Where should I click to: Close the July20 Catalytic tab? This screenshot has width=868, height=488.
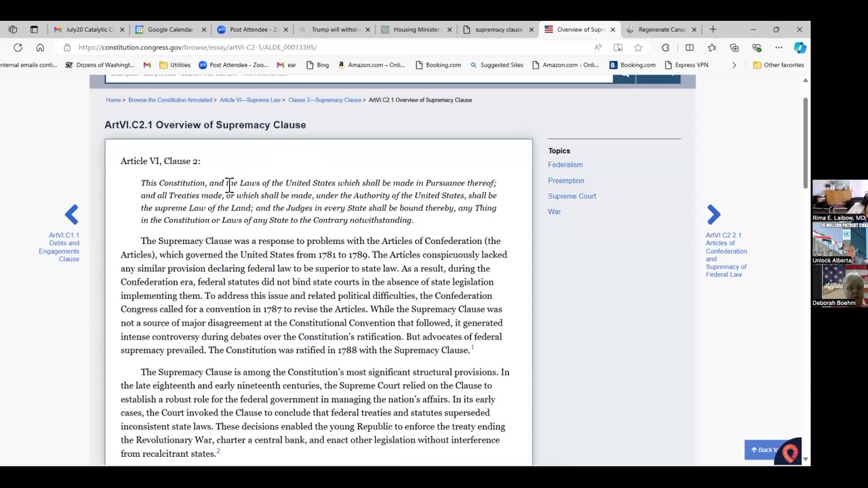coord(122,30)
